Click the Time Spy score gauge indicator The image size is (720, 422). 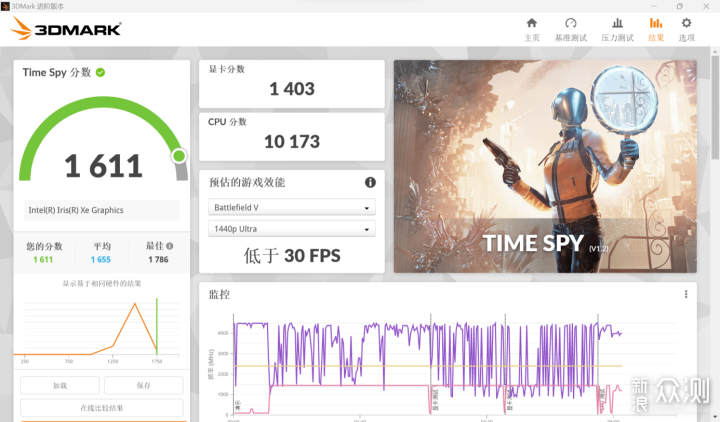[x=179, y=156]
